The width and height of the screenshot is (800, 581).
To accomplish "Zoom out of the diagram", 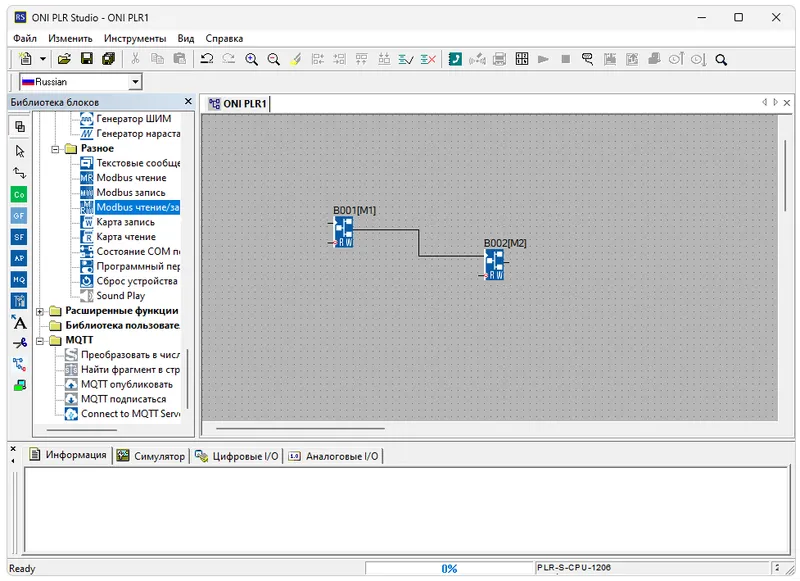I will tap(273, 59).
